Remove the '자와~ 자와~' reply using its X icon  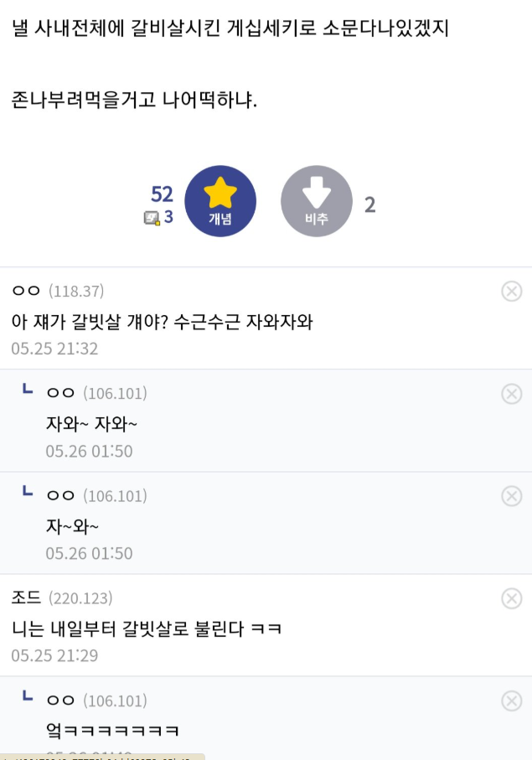[512, 394]
